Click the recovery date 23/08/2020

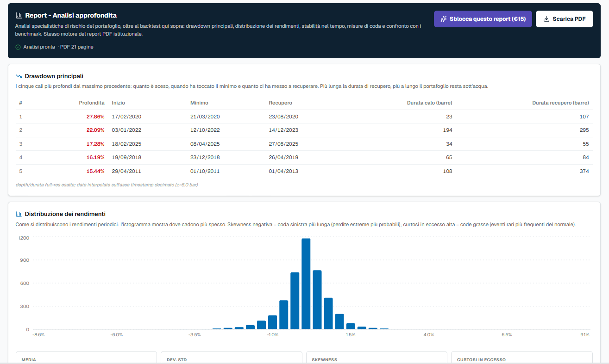click(283, 117)
